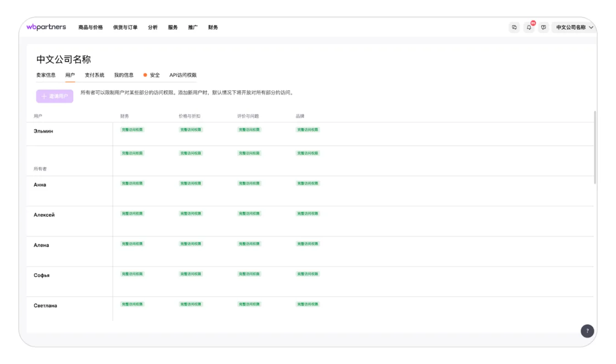Switch to the 卖家信息 tab
Screen dimensions: 616x364
point(46,75)
